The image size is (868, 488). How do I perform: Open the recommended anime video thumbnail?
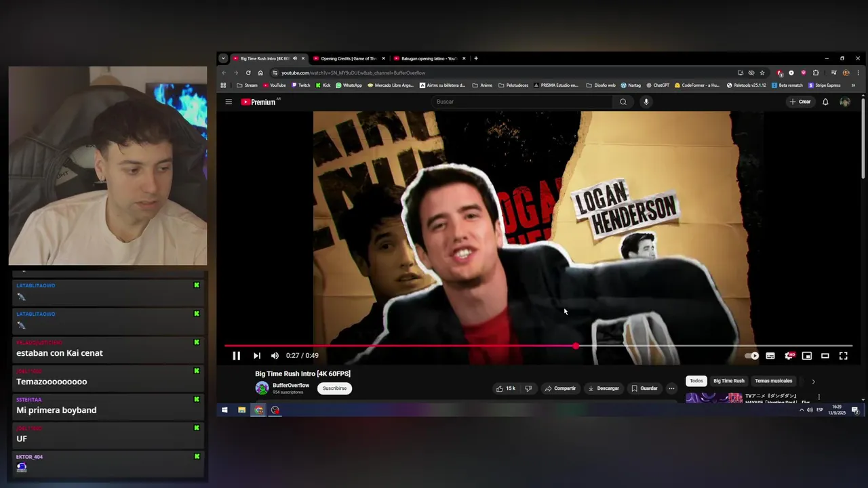click(x=714, y=398)
